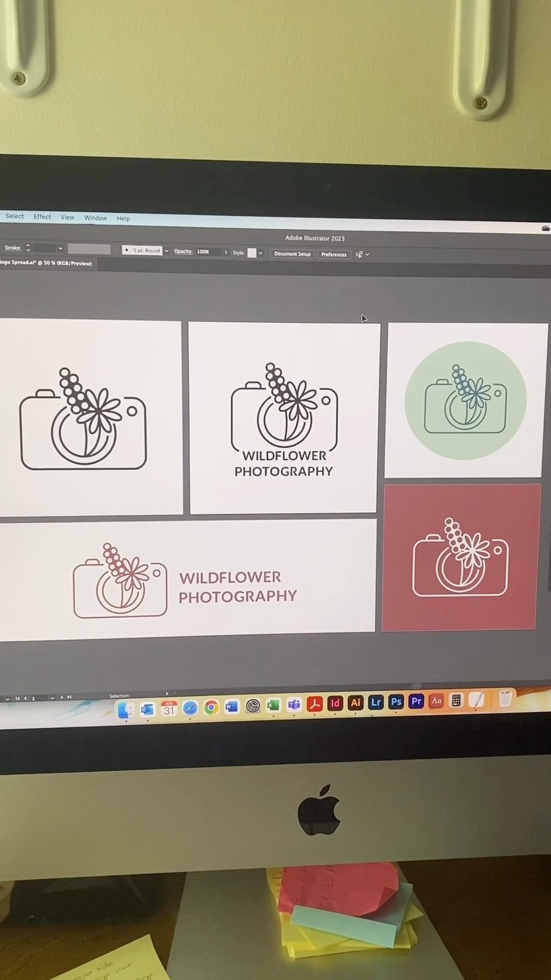
Task: Open the 5 pt. Round brush dropdown
Action: 142,250
